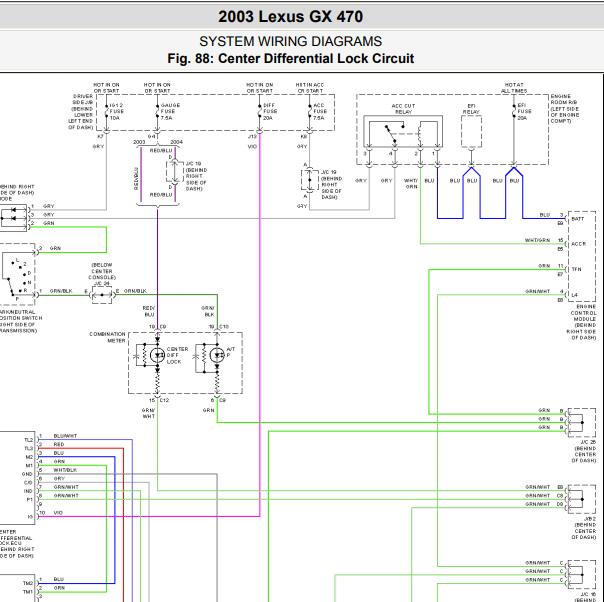Select the J/B 2 junction block box
The height and width of the screenshot is (602, 604).
582,499
